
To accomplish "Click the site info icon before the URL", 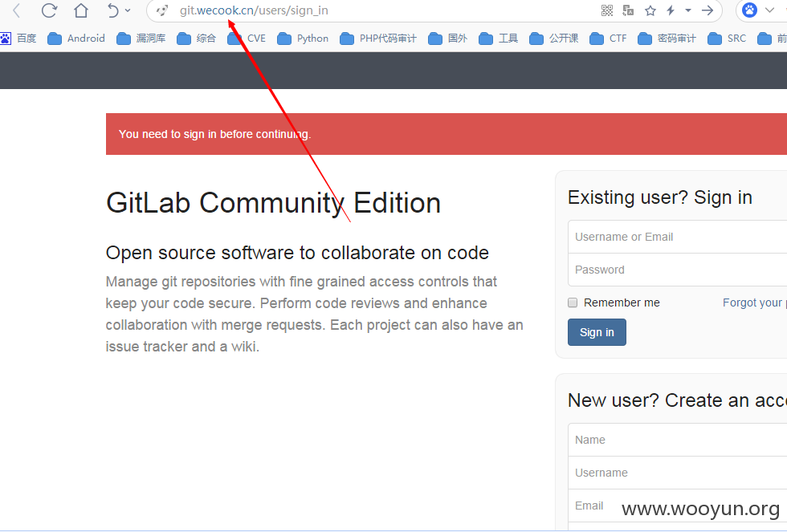I will point(161,10).
